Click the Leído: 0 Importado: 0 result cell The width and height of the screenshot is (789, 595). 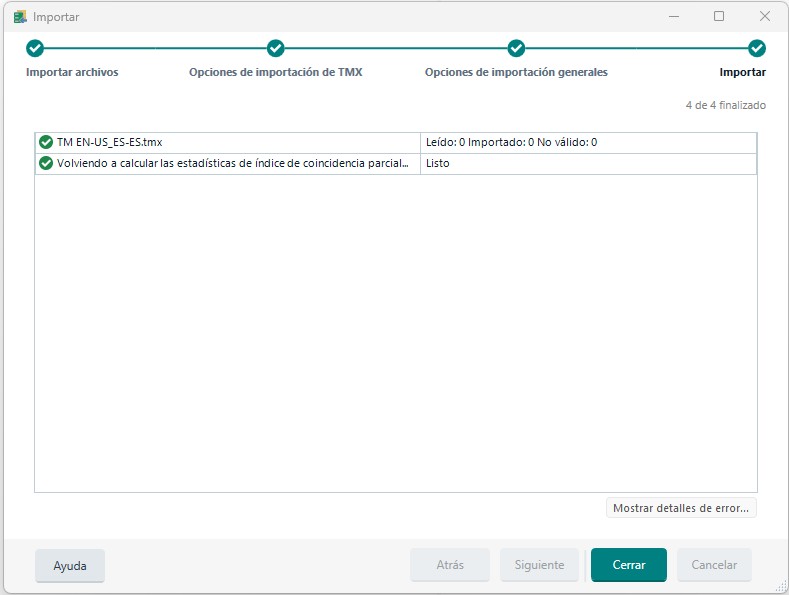click(x=588, y=142)
